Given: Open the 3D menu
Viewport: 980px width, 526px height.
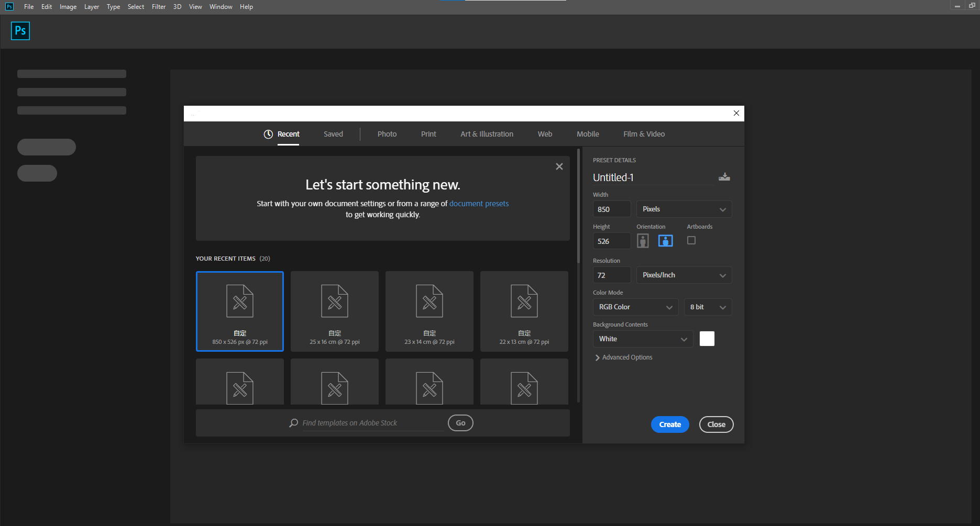Looking at the screenshot, I should click(177, 7).
